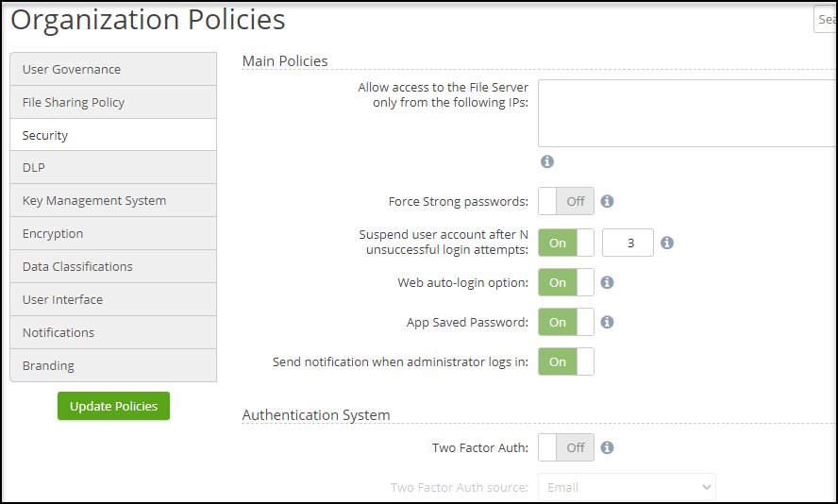This screenshot has width=838, height=504.
Task: Click info icon next to Force Strong passwords
Action: pyautogui.click(x=607, y=201)
